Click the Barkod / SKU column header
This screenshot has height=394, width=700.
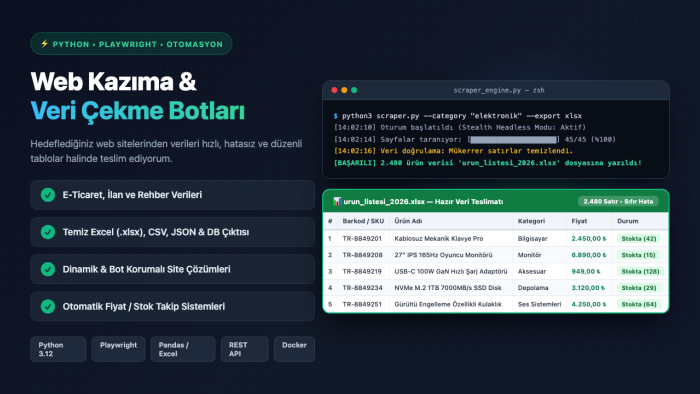[363, 221]
